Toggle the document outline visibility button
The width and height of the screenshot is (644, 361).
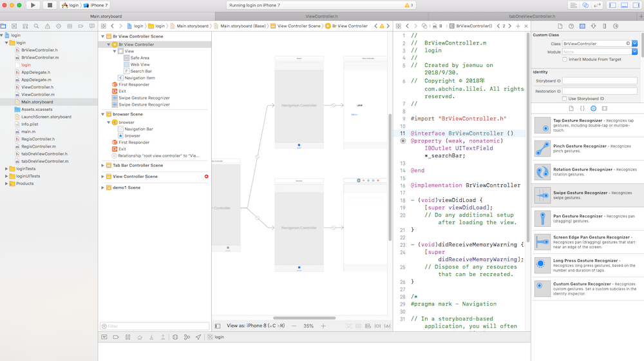tap(217, 326)
